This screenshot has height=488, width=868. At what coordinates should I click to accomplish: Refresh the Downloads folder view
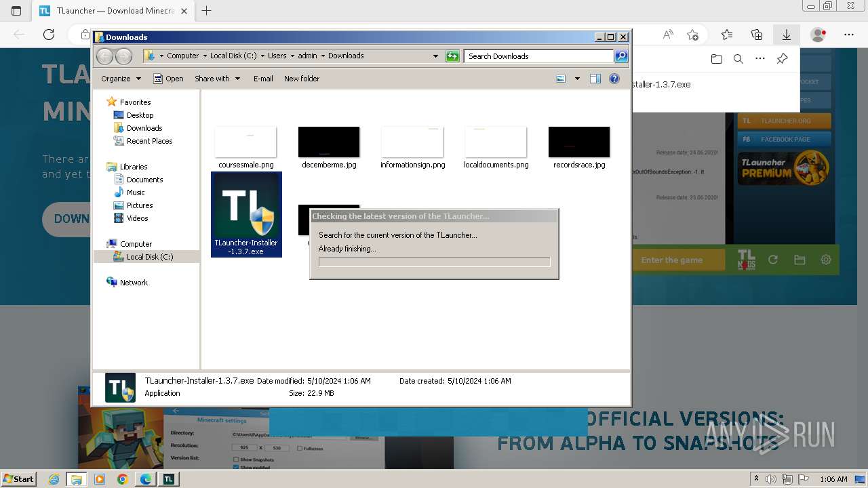click(x=452, y=56)
